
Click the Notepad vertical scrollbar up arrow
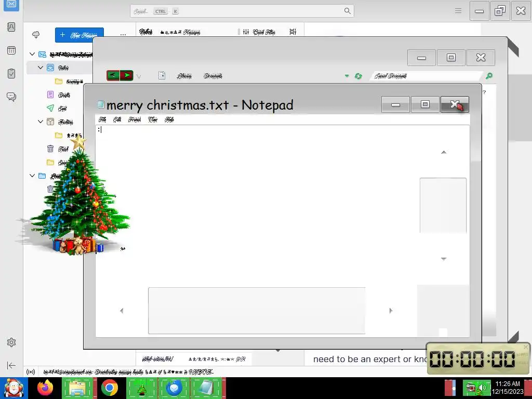click(444, 152)
